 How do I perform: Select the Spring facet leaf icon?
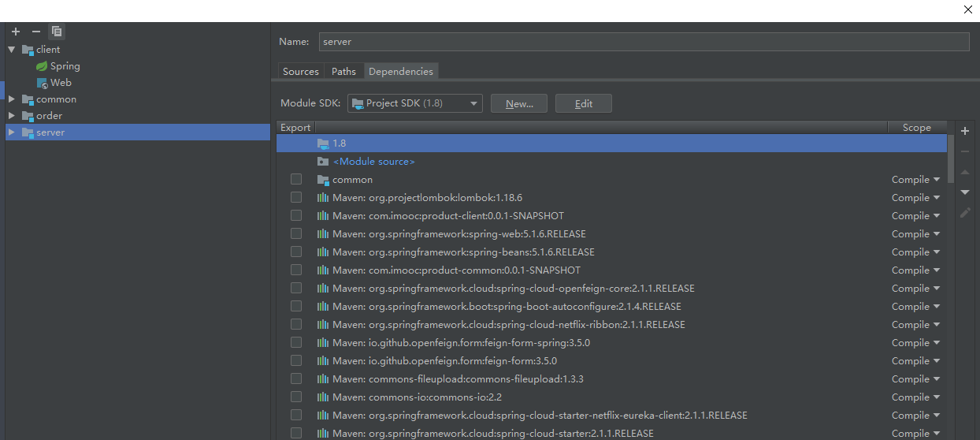click(42, 66)
